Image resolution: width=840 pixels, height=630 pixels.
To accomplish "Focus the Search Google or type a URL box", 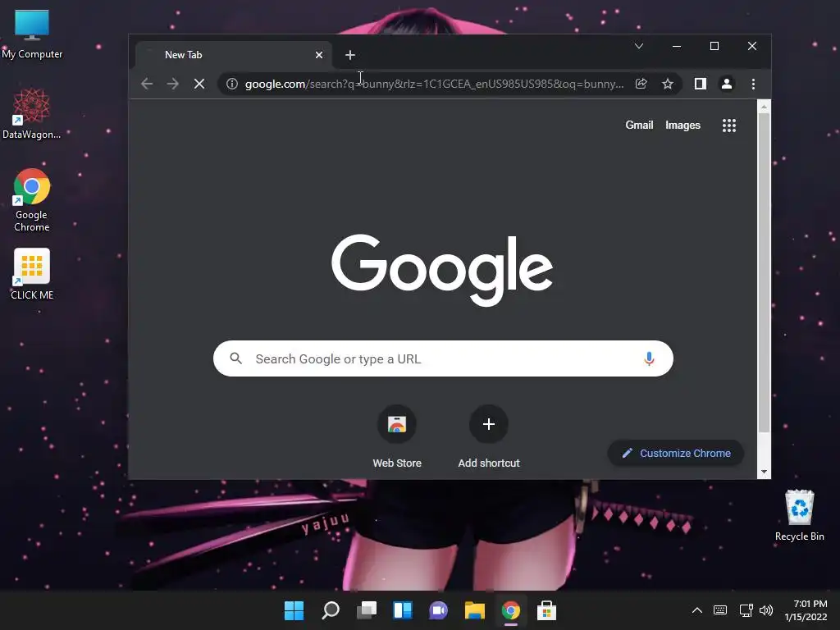I will 443,358.
